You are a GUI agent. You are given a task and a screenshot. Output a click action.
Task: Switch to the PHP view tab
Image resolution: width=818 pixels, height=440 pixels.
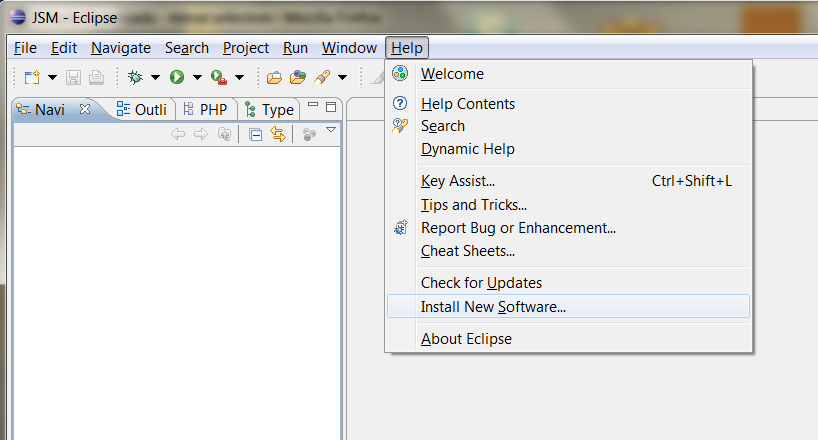coord(206,110)
